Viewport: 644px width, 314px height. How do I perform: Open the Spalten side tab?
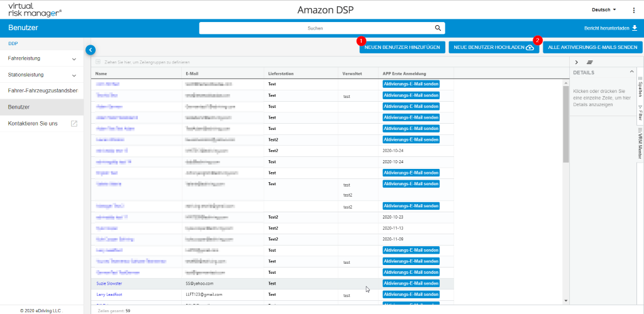click(x=640, y=87)
